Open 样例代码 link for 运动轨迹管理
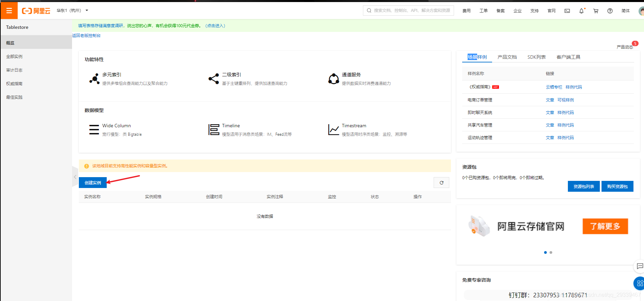Screen dimensions: 644x301 click(565, 138)
